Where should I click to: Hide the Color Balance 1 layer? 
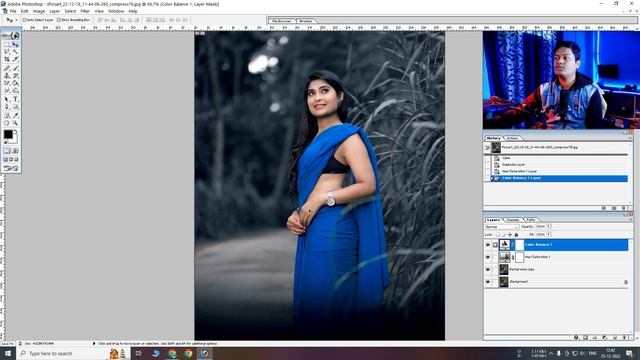point(488,244)
